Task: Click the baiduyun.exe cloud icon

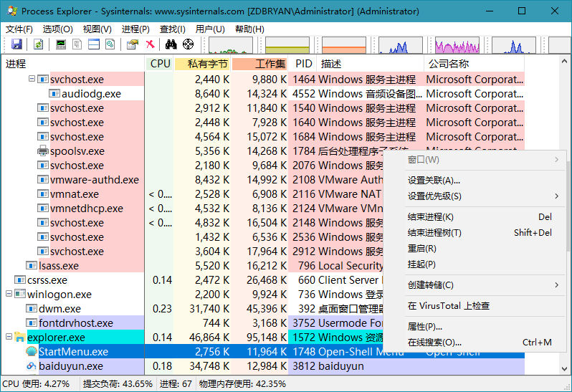Action: click(32, 365)
